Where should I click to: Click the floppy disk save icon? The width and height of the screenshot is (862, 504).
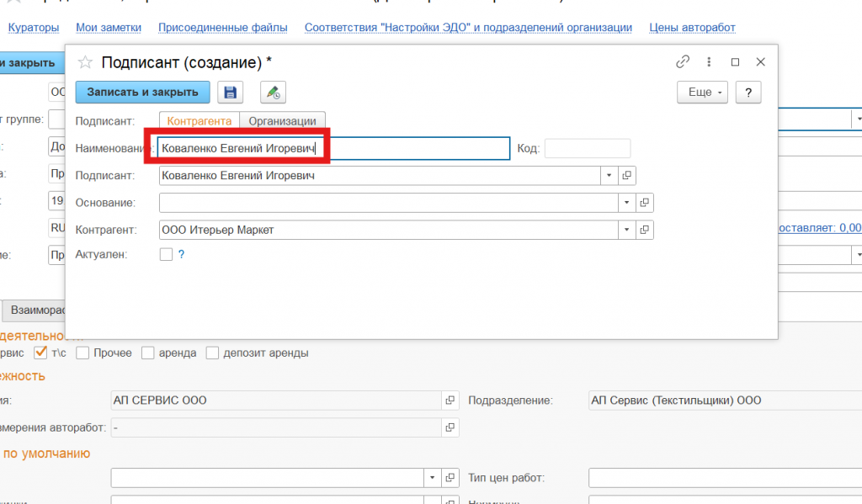(230, 92)
